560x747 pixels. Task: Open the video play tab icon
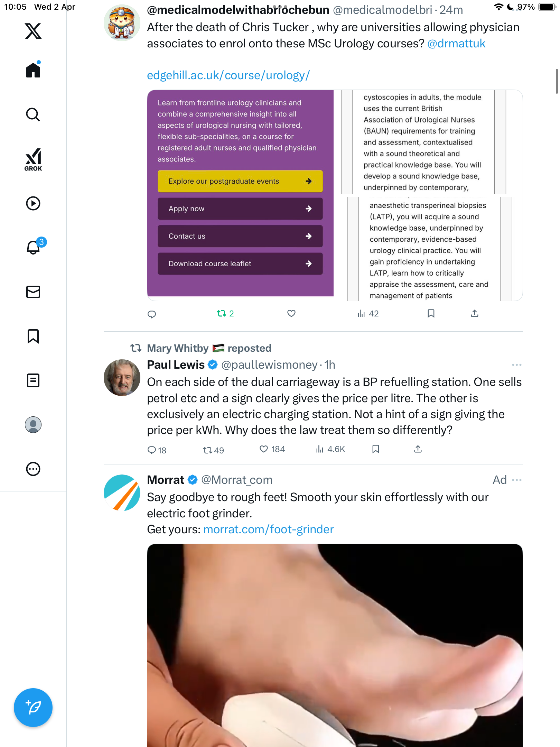[x=33, y=203]
